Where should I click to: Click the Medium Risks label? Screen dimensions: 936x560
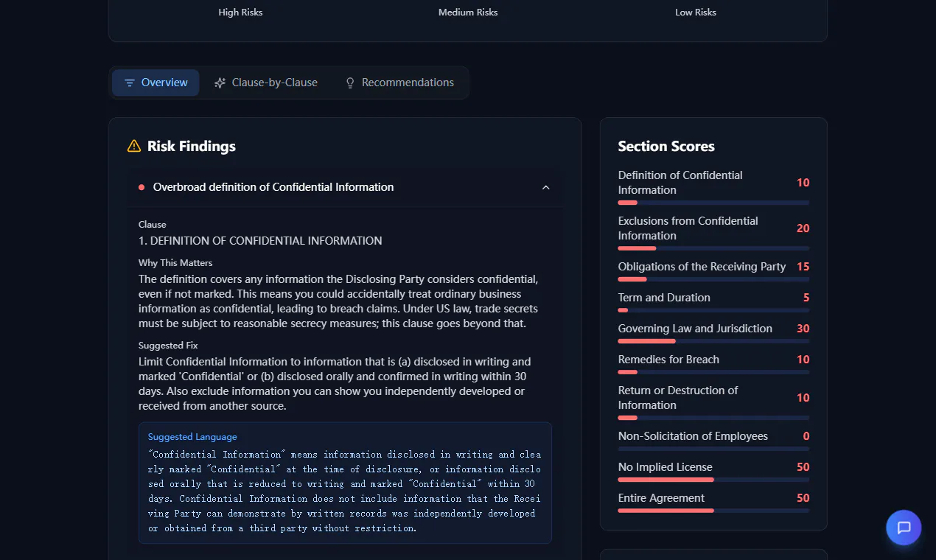coord(468,12)
